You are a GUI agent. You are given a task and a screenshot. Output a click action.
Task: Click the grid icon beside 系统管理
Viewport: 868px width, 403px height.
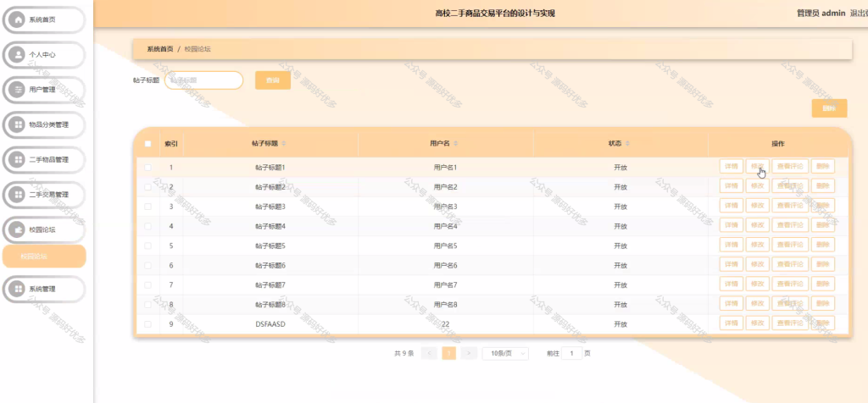pos(19,289)
